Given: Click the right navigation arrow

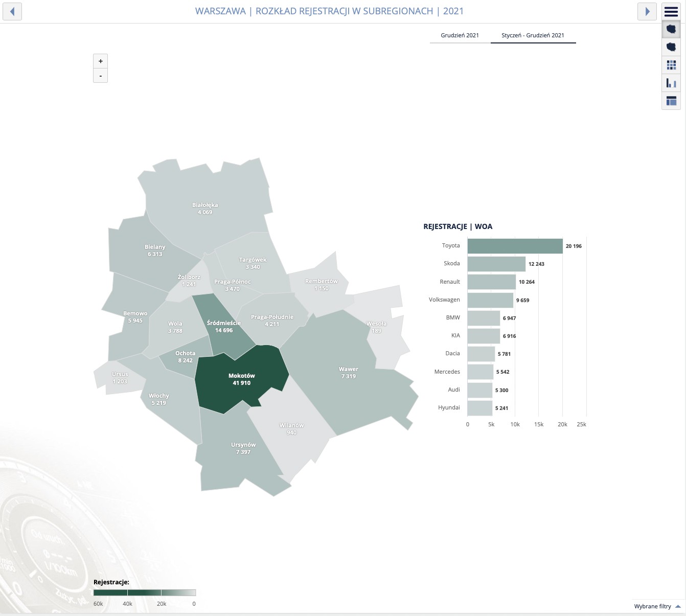Looking at the screenshot, I should tap(647, 11).
